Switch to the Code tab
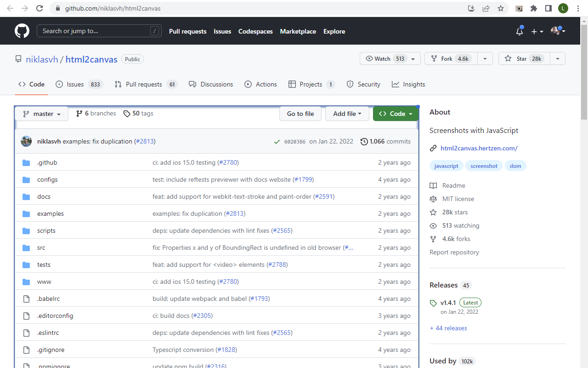This screenshot has width=588, height=368. pyautogui.click(x=31, y=84)
